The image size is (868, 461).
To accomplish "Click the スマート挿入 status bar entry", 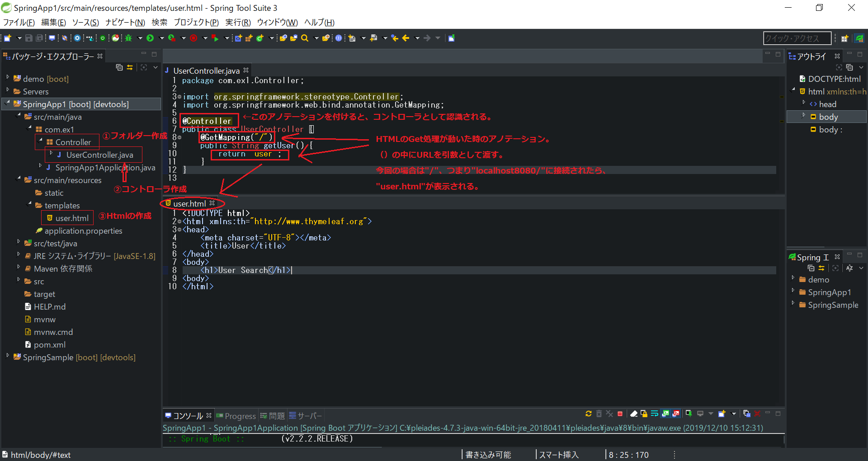I will pos(559,455).
